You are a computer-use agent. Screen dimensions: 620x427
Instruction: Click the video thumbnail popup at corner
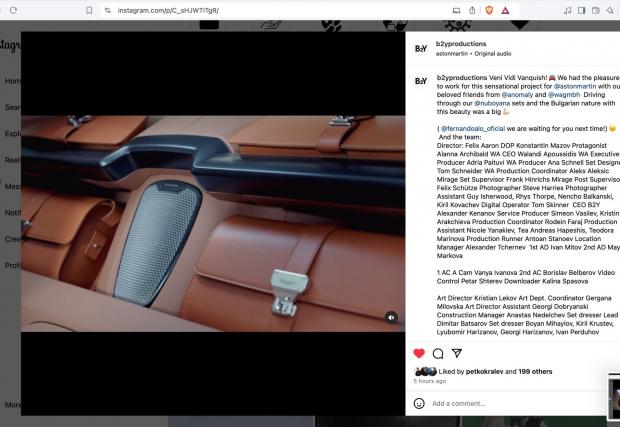coord(614,396)
